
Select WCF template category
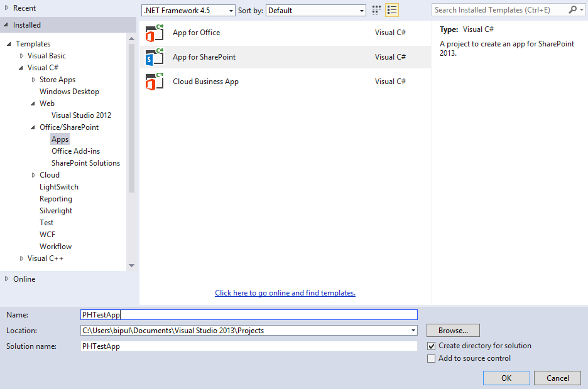pyautogui.click(x=47, y=235)
